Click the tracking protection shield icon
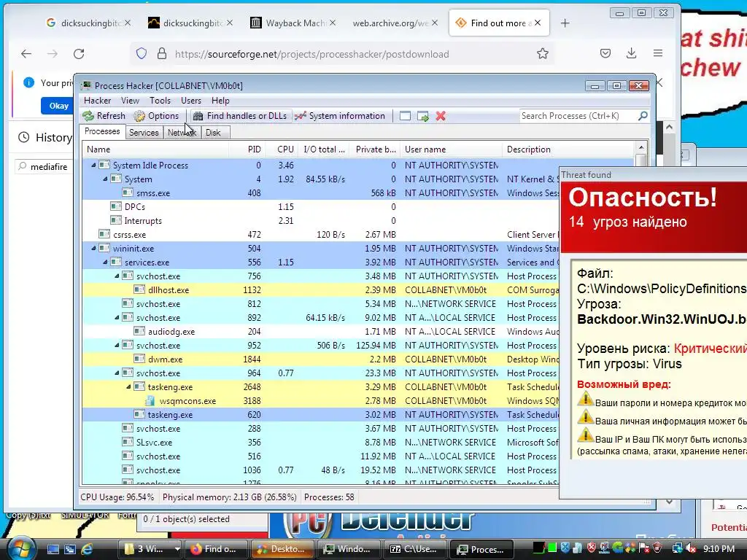Viewport: 747px width, 560px height. [x=142, y=53]
